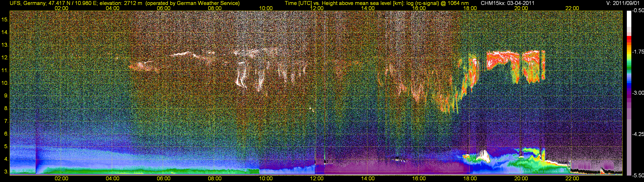
Task: Click the 20:00 label on the top time axis
Action: click(521, 8)
